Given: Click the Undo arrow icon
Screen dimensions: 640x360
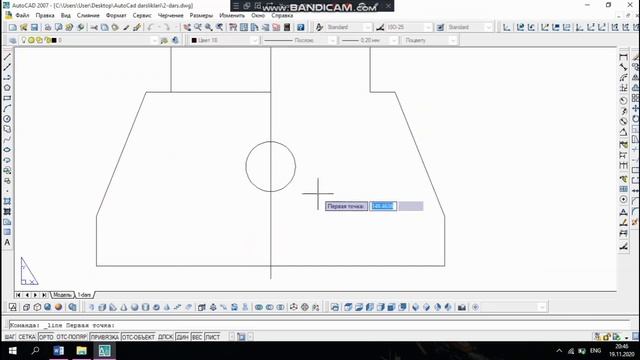Looking at the screenshot, I should [151, 27].
